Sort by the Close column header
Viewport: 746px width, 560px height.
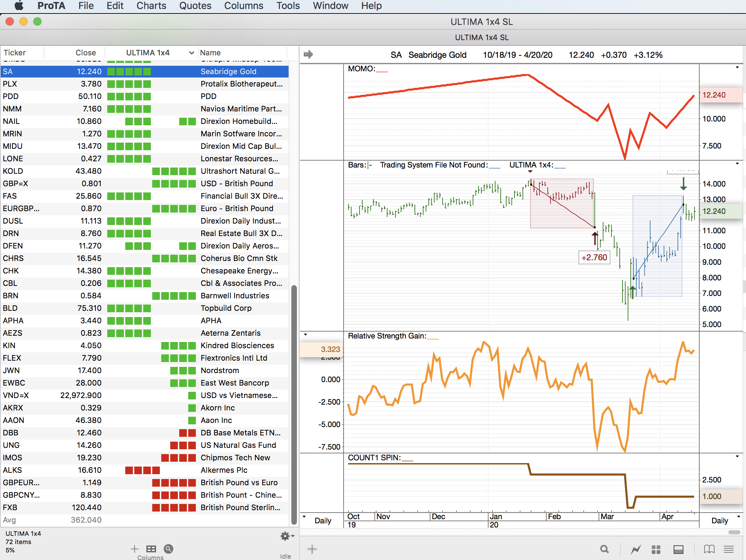(x=85, y=53)
